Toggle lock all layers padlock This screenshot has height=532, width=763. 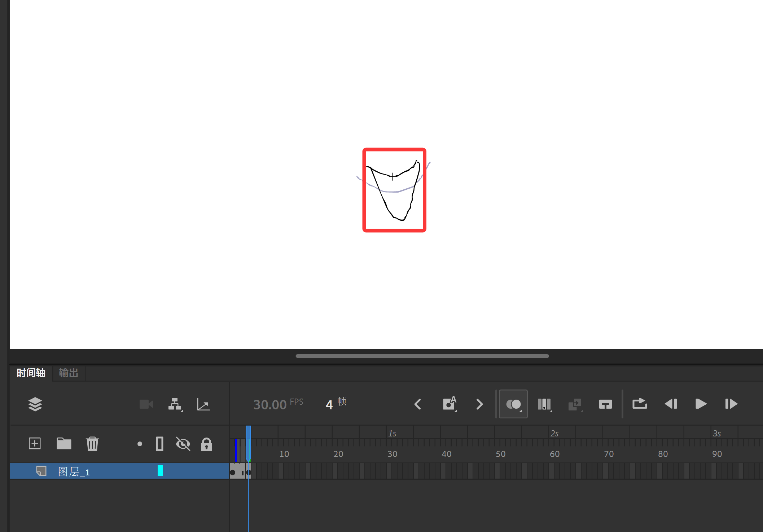(x=206, y=444)
